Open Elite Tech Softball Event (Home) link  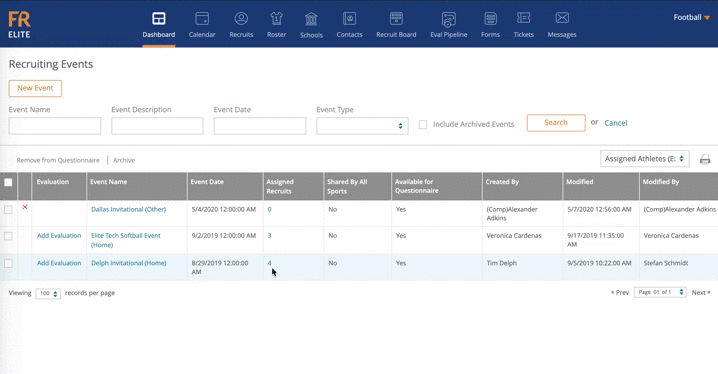pyautogui.click(x=126, y=240)
